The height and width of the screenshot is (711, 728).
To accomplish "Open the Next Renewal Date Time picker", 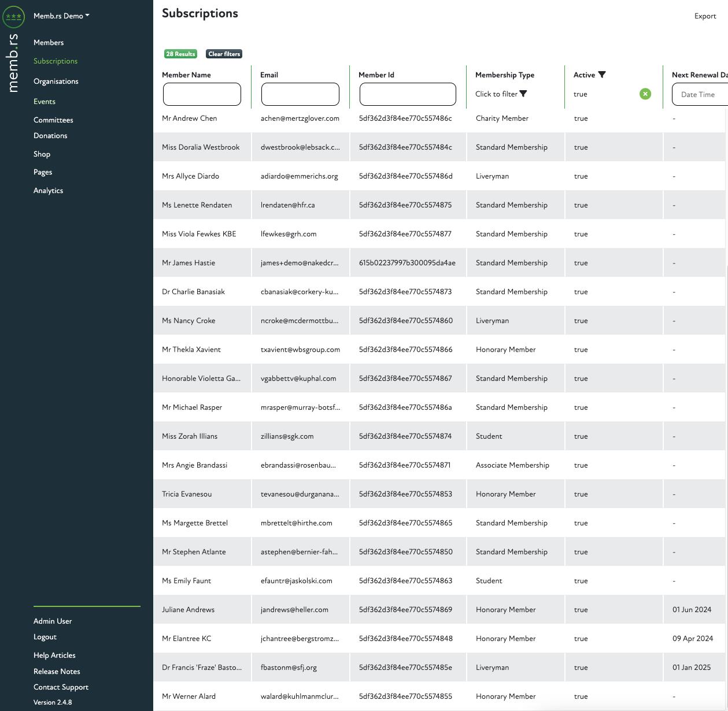I will click(x=699, y=94).
